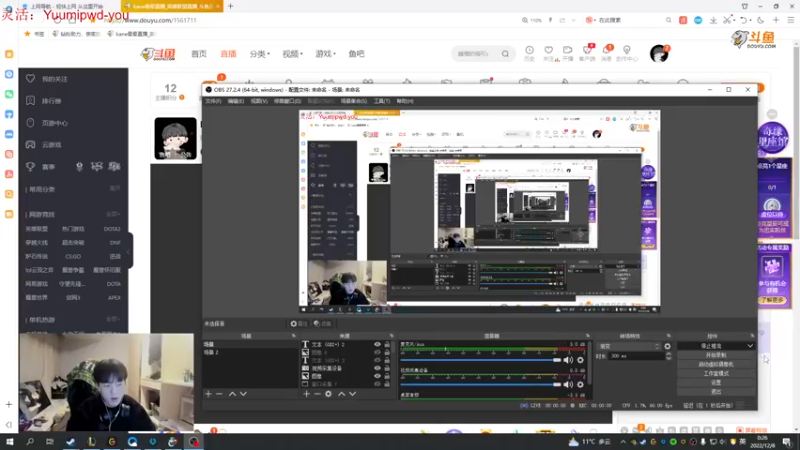Viewport: 800px width, 450px height.
Task: Toggle lock on 文本 (GDI+) 3 source
Action: 387,360
